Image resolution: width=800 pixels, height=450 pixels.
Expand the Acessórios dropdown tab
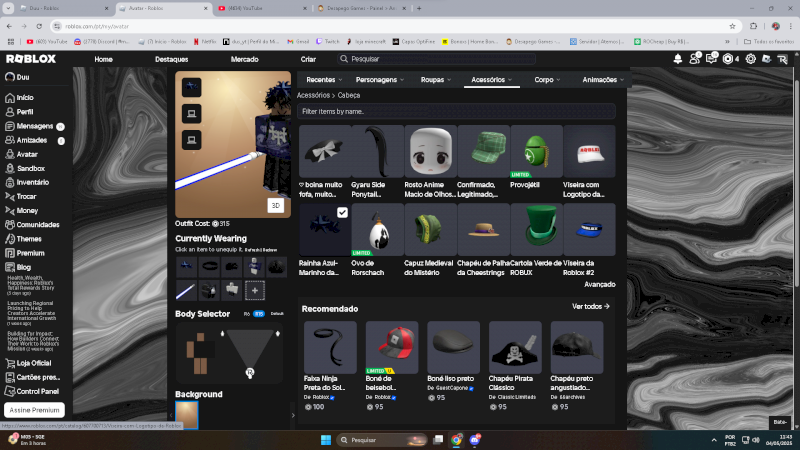click(x=493, y=79)
